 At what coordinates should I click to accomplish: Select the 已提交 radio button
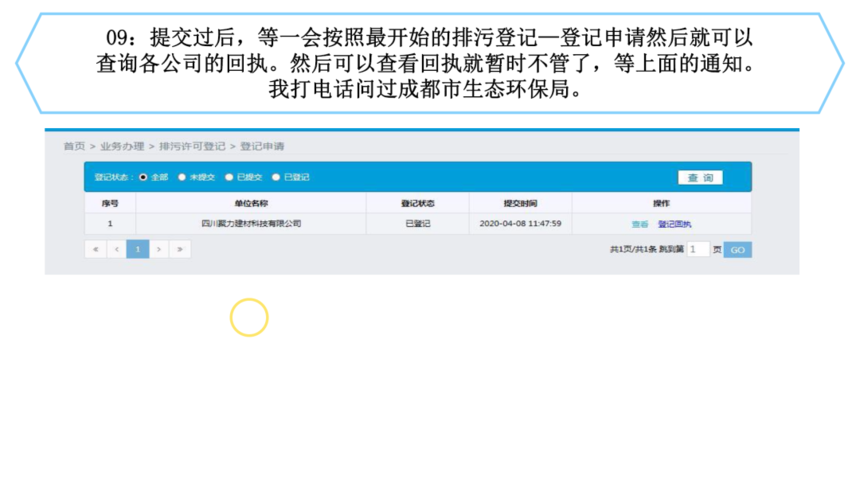pyautogui.click(x=229, y=177)
